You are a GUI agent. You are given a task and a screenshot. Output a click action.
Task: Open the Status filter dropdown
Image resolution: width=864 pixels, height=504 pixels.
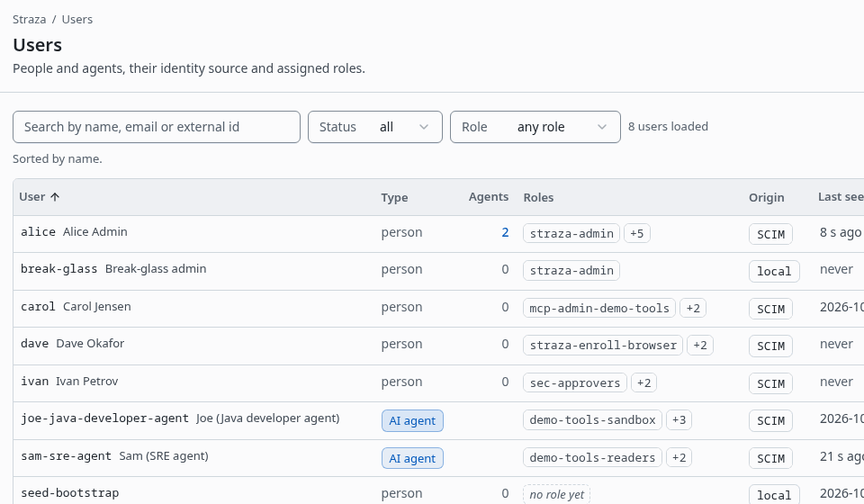tap(375, 127)
